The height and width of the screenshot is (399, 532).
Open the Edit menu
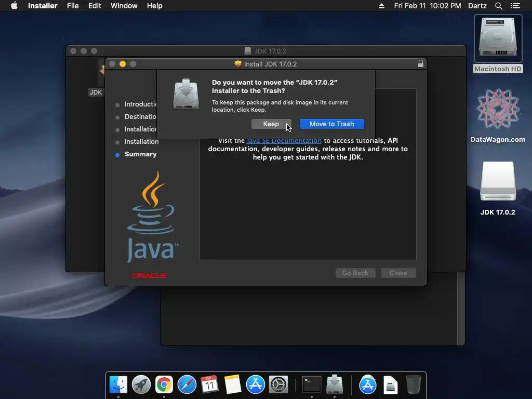[x=95, y=6]
